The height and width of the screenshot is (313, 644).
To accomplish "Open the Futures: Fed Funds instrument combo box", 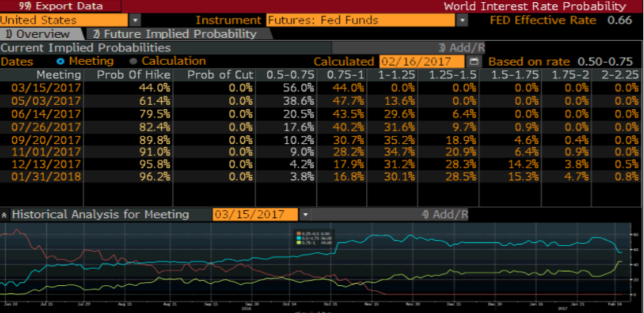I will point(360,20).
